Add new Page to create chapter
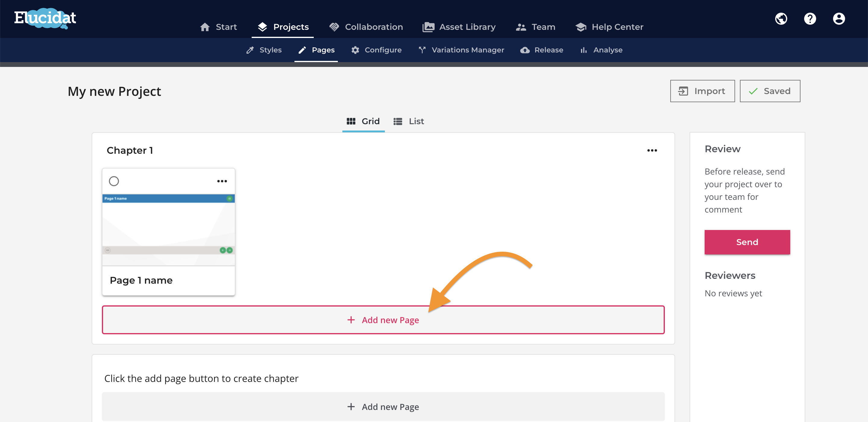 383,407
